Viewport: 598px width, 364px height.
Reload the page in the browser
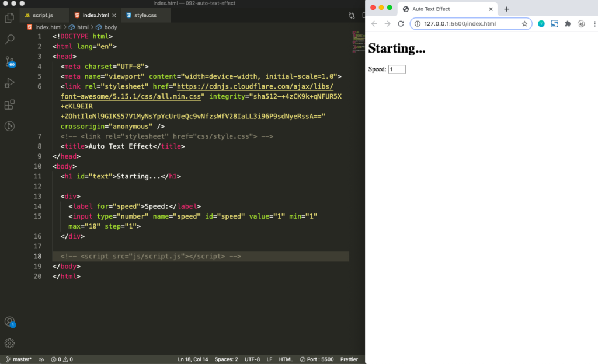pos(401,23)
